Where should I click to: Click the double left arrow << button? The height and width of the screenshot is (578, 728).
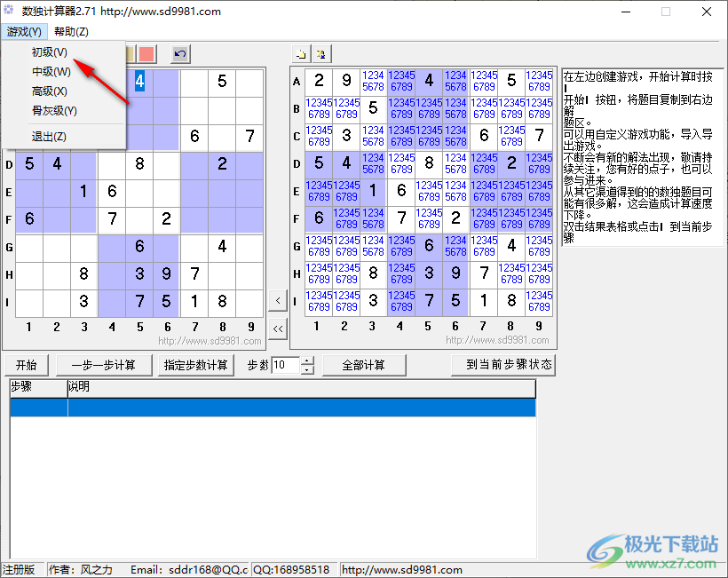click(278, 329)
